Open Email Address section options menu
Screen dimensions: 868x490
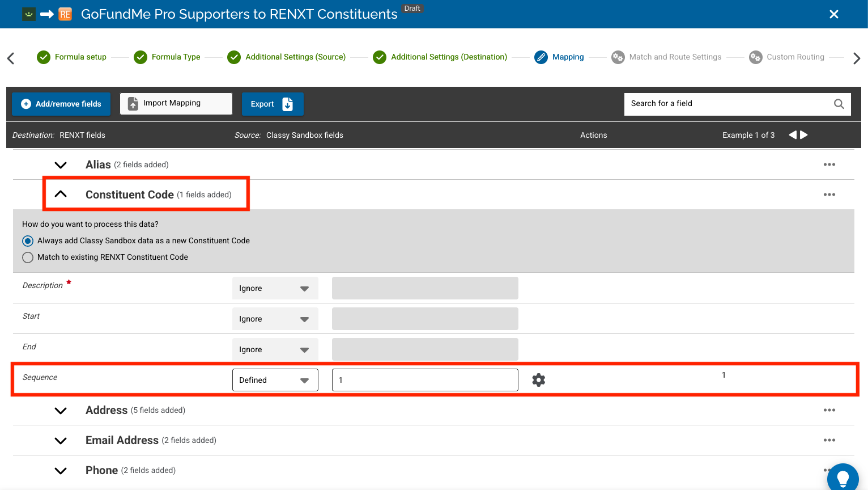(829, 440)
